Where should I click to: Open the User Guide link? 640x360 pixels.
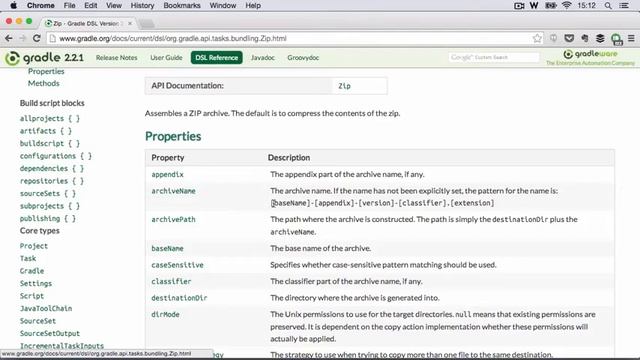(x=166, y=58)
